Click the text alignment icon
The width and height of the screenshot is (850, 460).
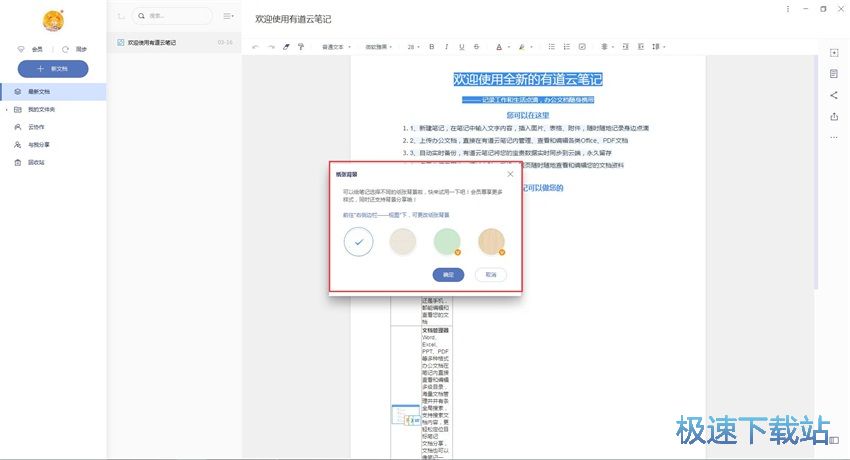[604, 47]
